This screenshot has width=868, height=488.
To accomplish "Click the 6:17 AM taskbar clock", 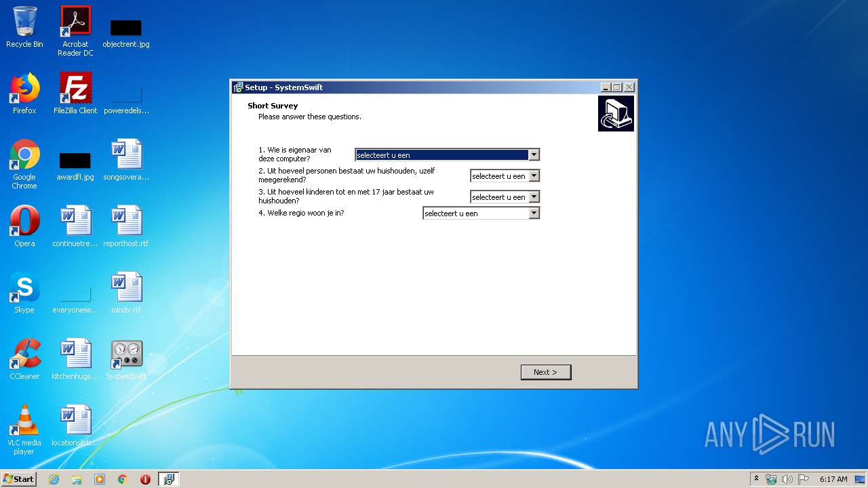I will [833, 479].
